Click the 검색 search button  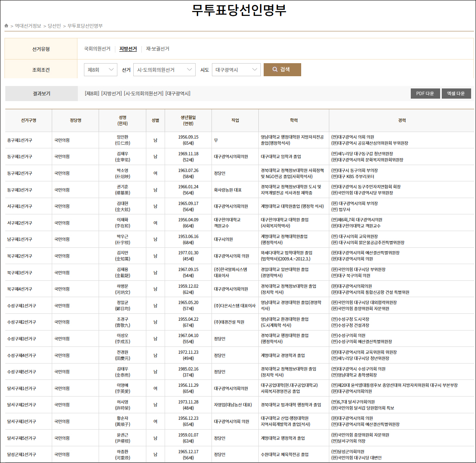(282, 70)
